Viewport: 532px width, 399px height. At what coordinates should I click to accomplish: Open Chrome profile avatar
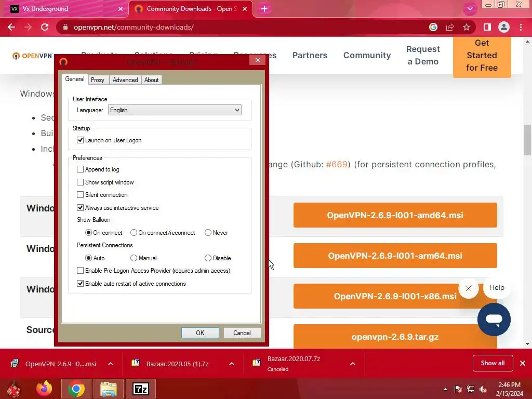click(x=504, y=27)
